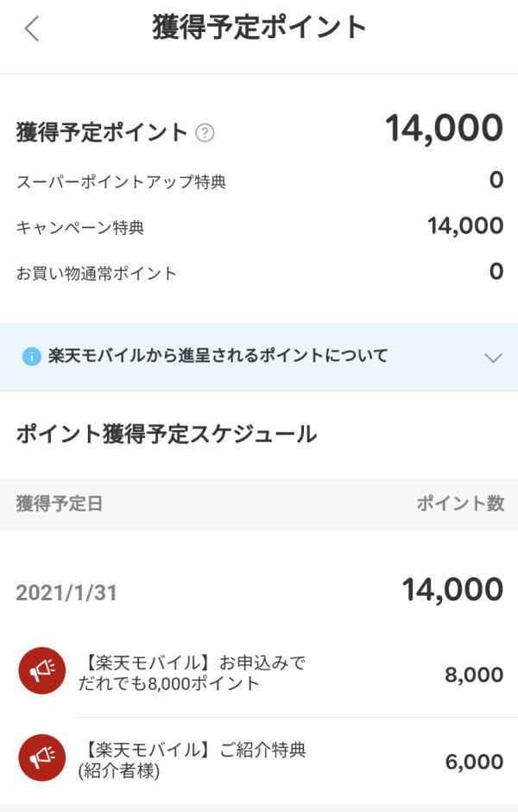
Task: Tap the ポイント獲得予定スケジュール section heading
Action: tap(167, 435)
